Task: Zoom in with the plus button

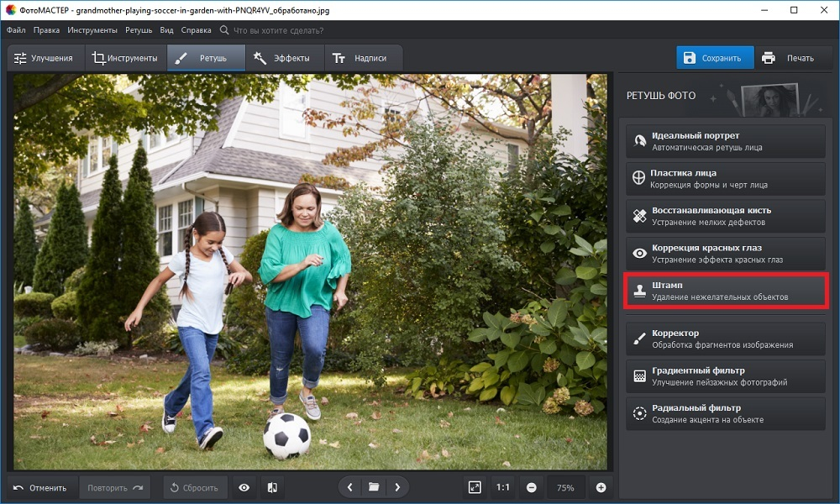Action: tap(601, 487)
